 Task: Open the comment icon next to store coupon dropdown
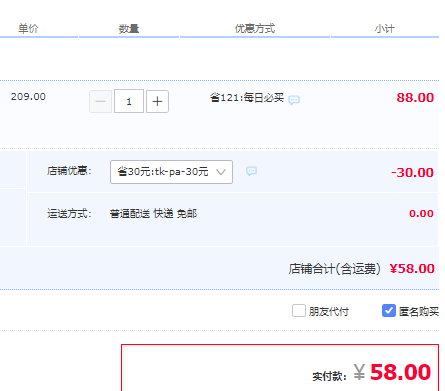pyautogui.click(x=251, y=171)
